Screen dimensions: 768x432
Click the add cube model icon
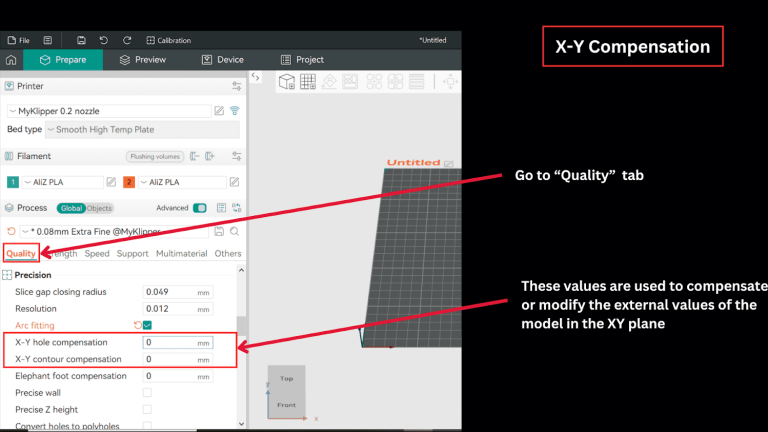pyautogui.click(x=287, y=81)
